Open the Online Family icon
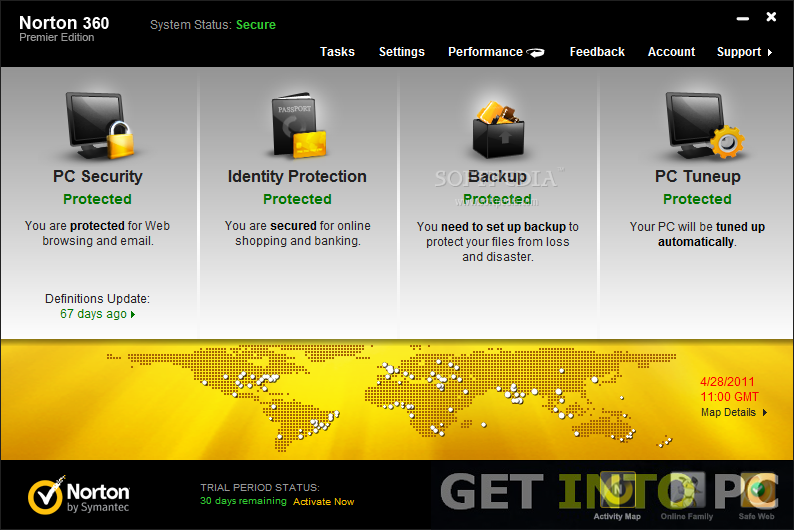Image resolution: width=794 pixels, height=530 pixels. 687,490
